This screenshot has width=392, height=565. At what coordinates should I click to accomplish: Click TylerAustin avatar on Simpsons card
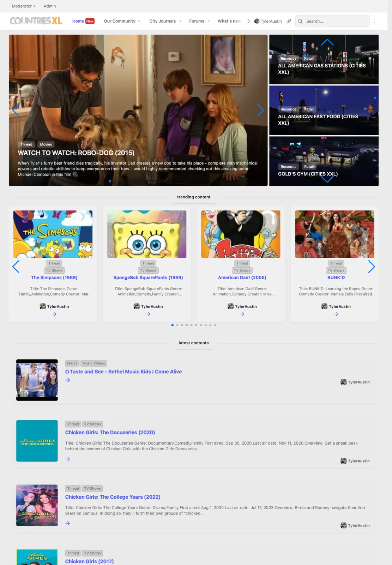point(43,307)
